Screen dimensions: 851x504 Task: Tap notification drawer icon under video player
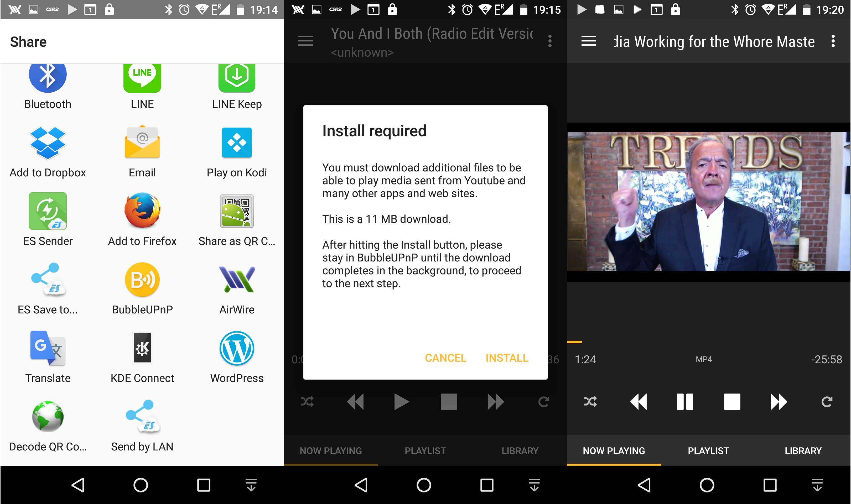[817, 485]
